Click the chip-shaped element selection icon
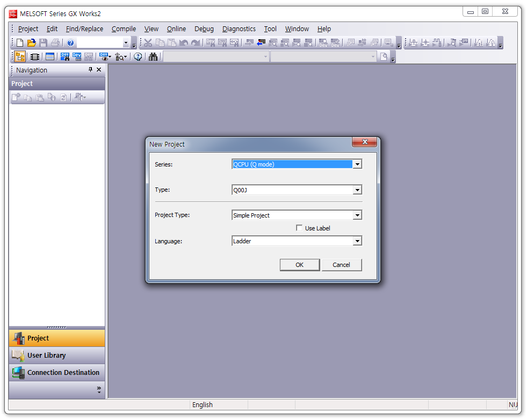 (34, 57)
